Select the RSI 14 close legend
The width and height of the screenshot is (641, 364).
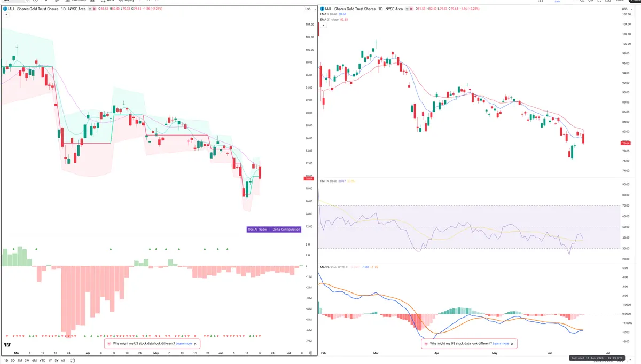(328, 181)
